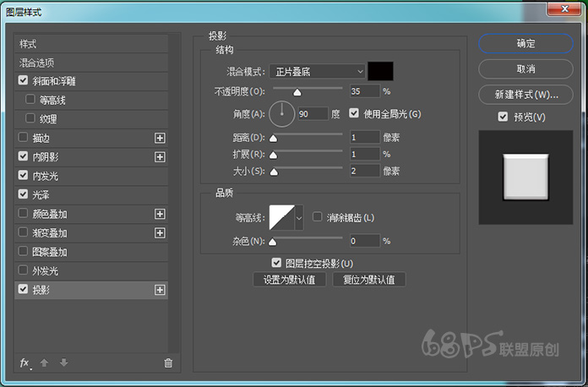588x387 pixels.
Task: Click the 等高线 contour thumbnail
Action: pos(282,217)
